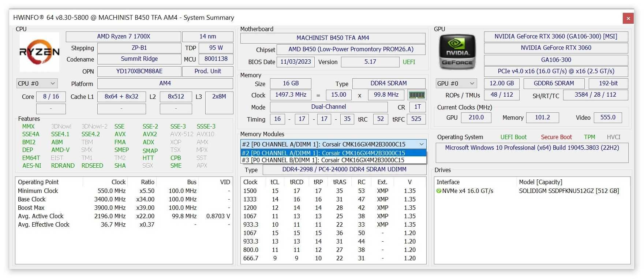Click the DDR4-2998 / PC4-24000 module type field
This screenshot has height=279, width=644.
(344, 170)
